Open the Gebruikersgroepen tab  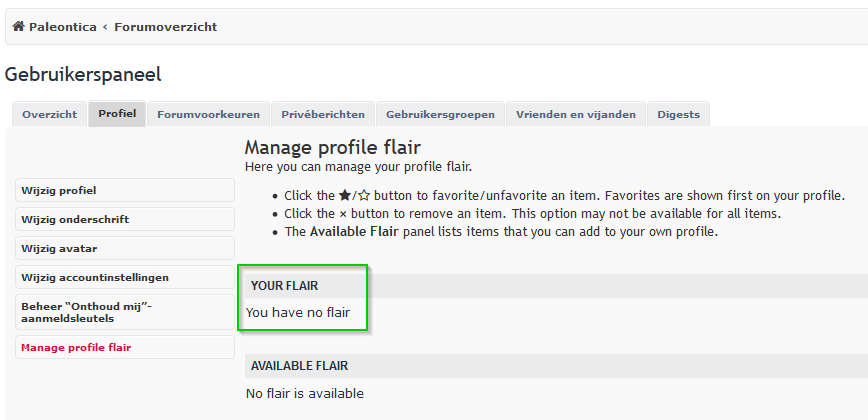pyautogui.click(x=440, y=114)
